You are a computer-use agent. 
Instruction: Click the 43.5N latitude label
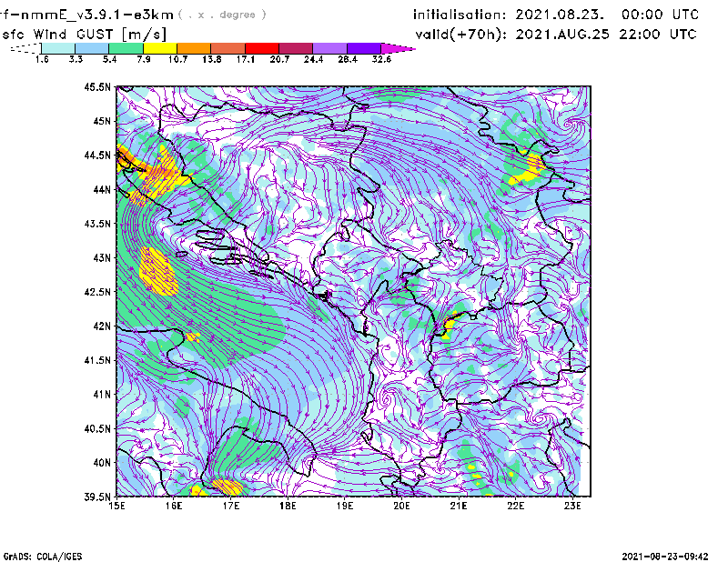(x=97, y=224)
